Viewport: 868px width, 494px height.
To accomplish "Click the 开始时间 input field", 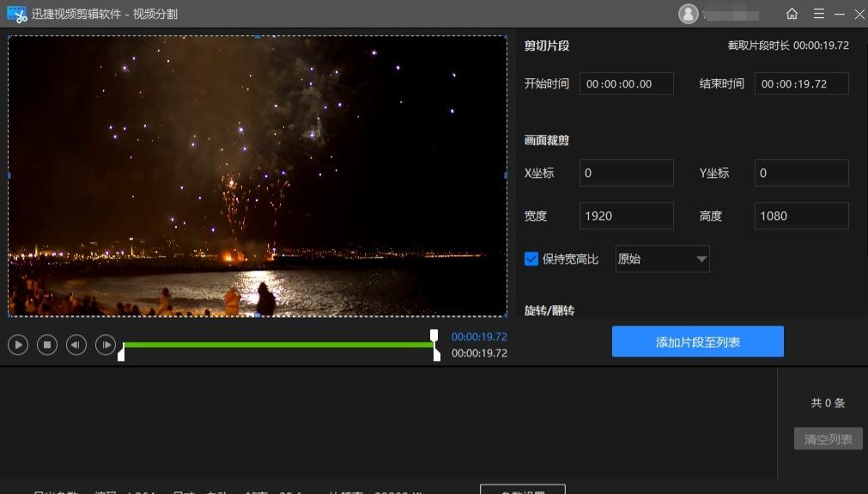I will [626, 84].
